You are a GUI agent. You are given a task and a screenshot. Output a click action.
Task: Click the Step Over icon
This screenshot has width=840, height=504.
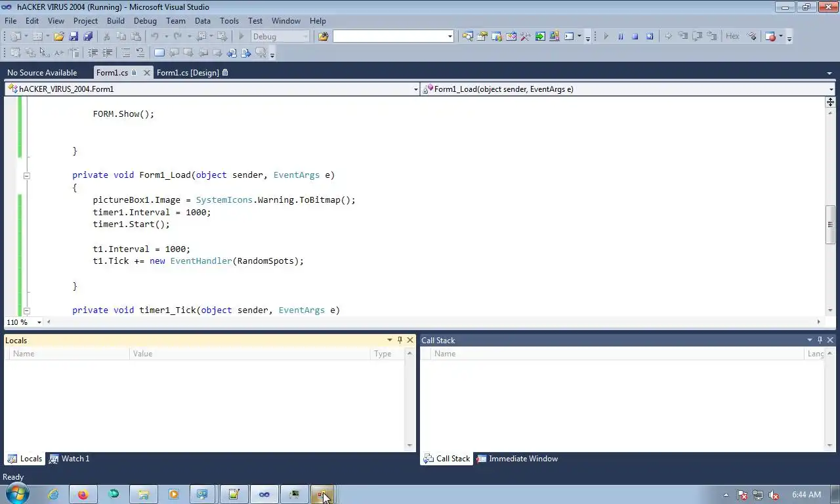[698, 37]
